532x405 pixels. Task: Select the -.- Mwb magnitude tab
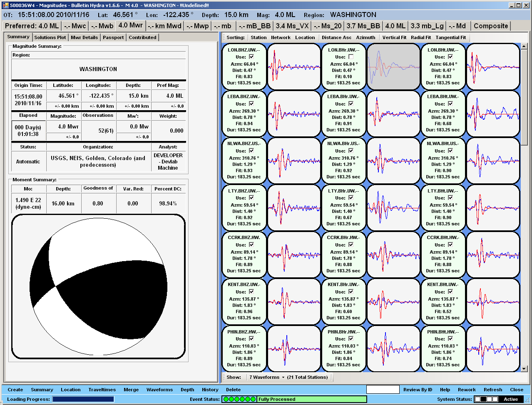102,26
